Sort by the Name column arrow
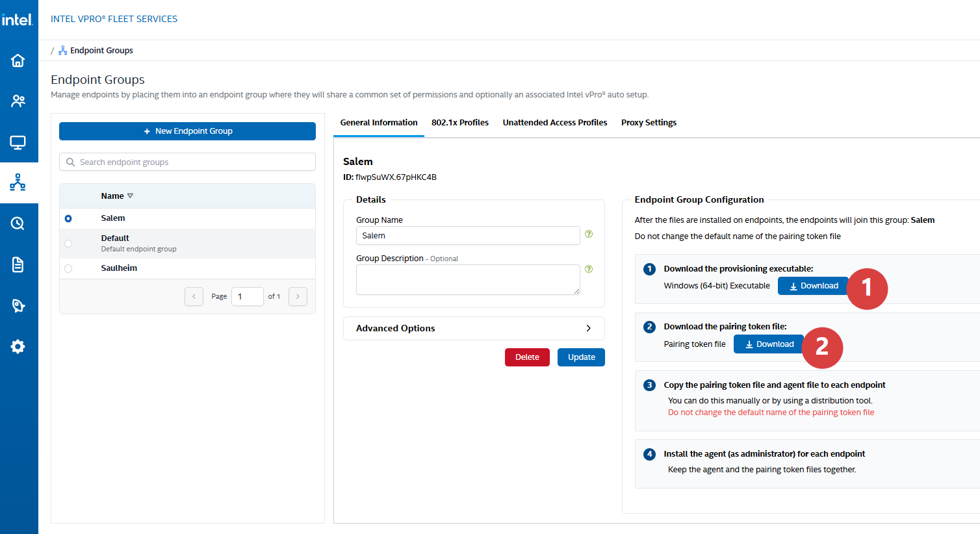The height and width of the screenshot is (534, 980). (130, 196)
